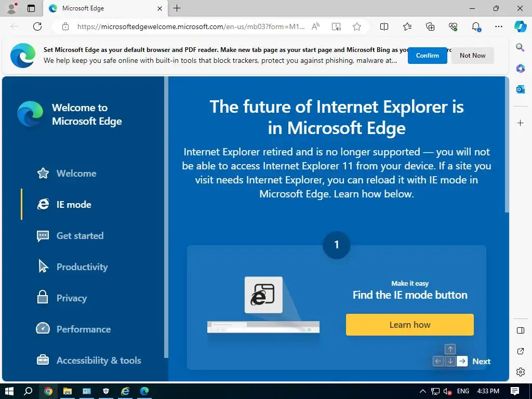Open Collections panel
The image size is (532, 399).
(x=430, y=26)
